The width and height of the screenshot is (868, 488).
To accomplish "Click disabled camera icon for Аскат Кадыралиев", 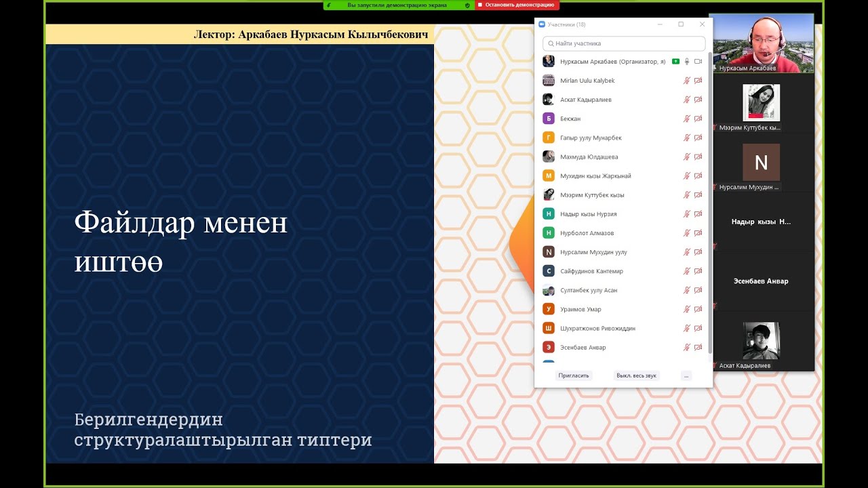I will tap(698, 100).
